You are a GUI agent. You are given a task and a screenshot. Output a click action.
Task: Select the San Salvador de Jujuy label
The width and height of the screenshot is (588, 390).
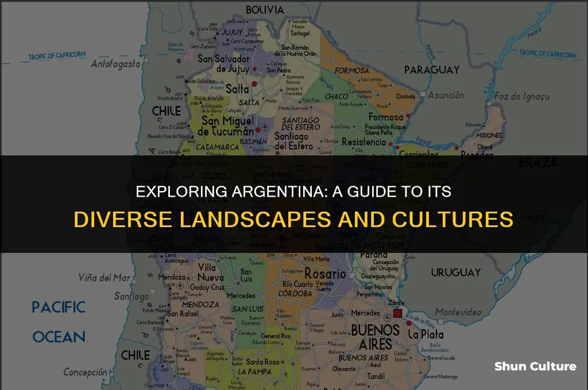coord(223,64)
